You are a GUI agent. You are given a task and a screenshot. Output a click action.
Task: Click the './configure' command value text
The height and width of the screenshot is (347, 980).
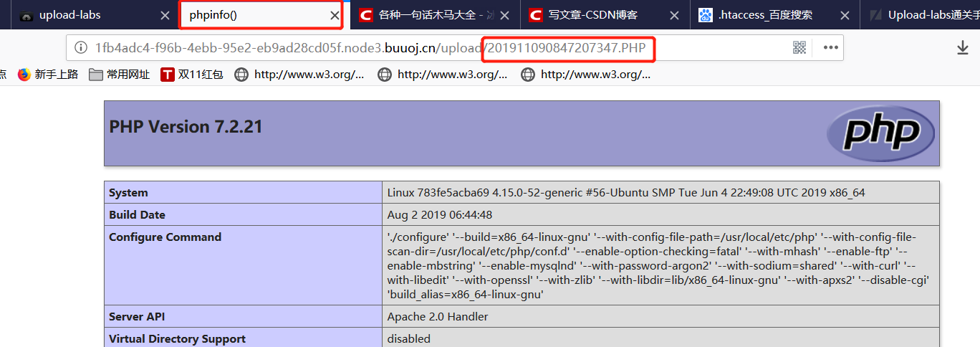coord(658,265)
